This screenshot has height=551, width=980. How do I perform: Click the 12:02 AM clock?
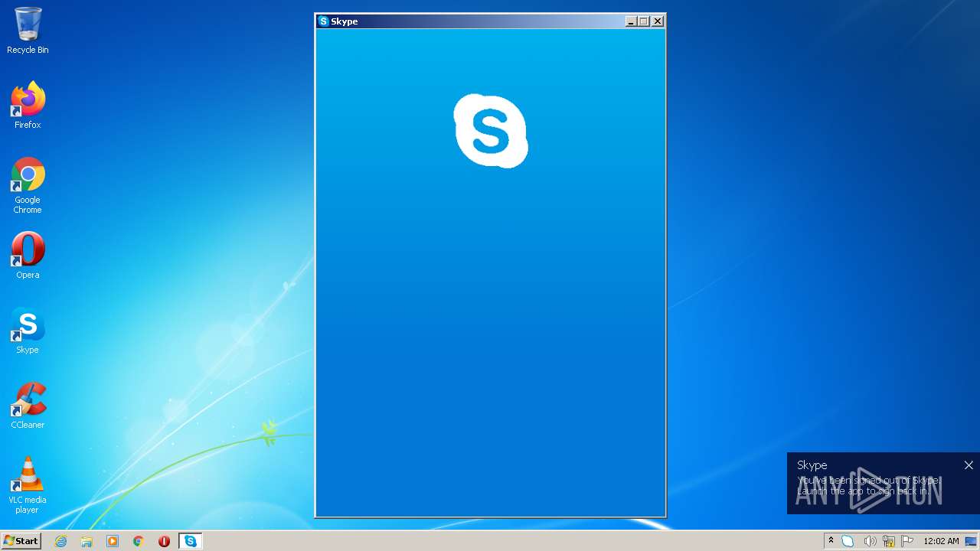click(x=941, y=541)
